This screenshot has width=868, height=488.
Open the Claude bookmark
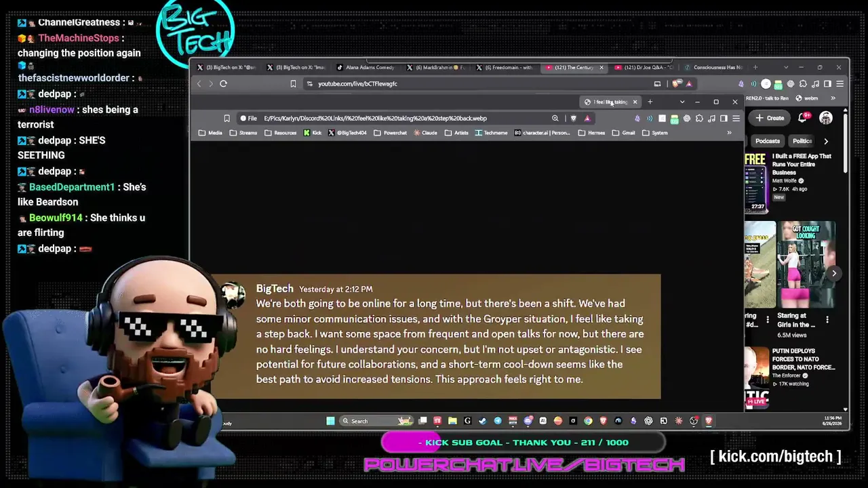pyautogui.click(x=425, y=133)
